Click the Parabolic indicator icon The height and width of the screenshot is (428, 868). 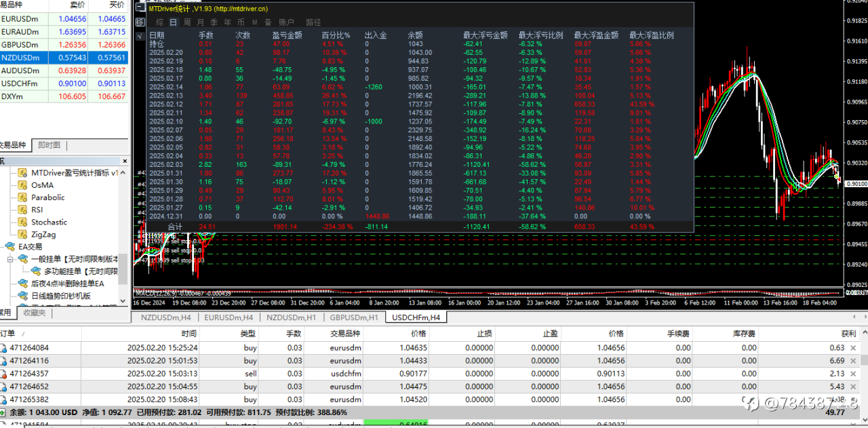(x=22, y=197)
